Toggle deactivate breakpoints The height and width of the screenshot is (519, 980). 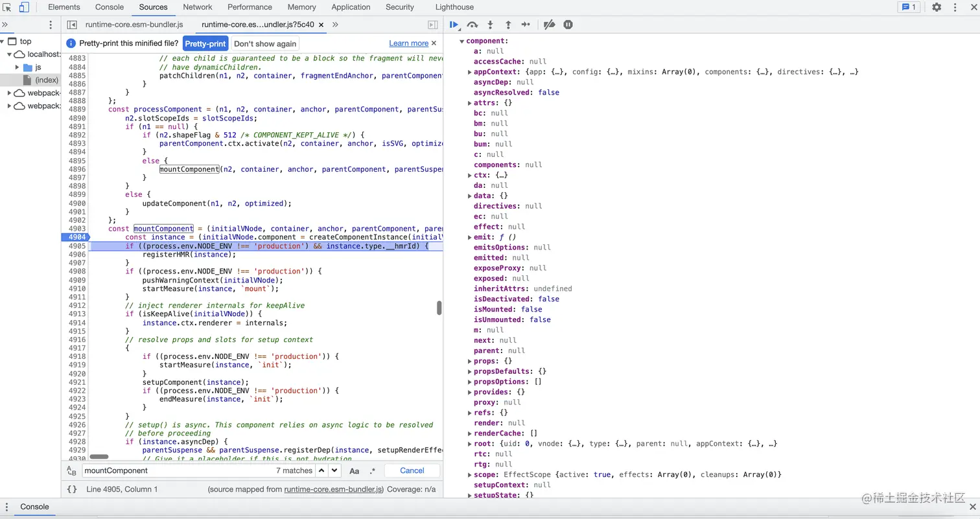(549, 25)
